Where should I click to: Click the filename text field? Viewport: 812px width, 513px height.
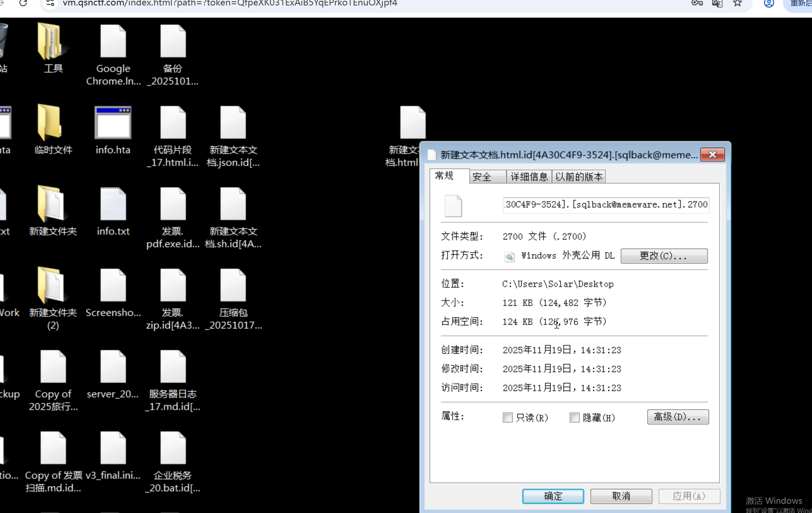click(x=606, y=205)
